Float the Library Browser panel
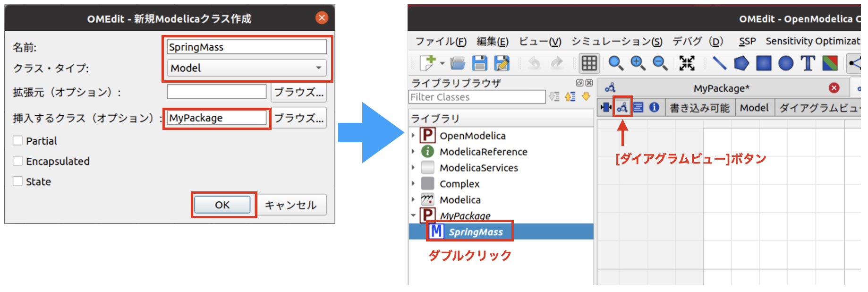 coord(579,83)
